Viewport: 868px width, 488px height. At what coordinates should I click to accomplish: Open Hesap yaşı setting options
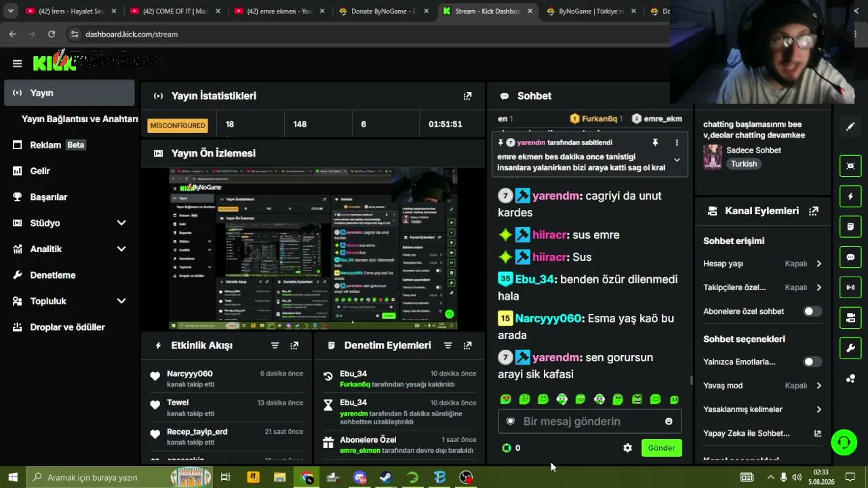click(x=762, y=264)
